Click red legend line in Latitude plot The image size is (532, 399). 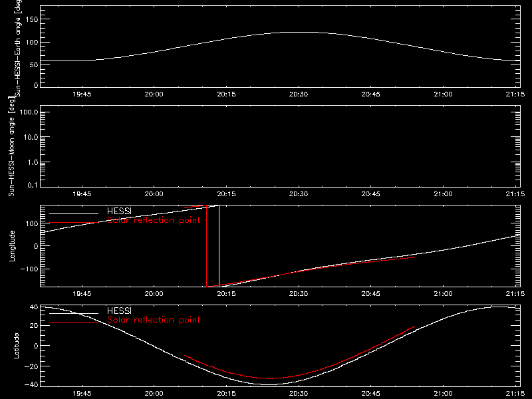[74, 323]
